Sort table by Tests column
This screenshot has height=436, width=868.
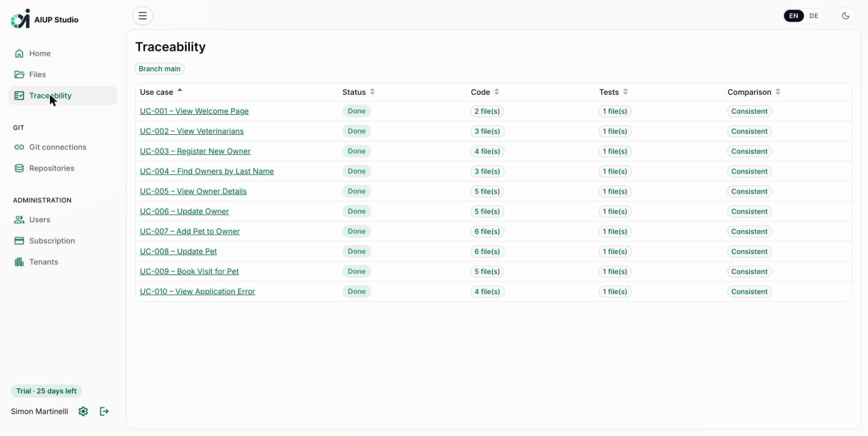[614, 92]
